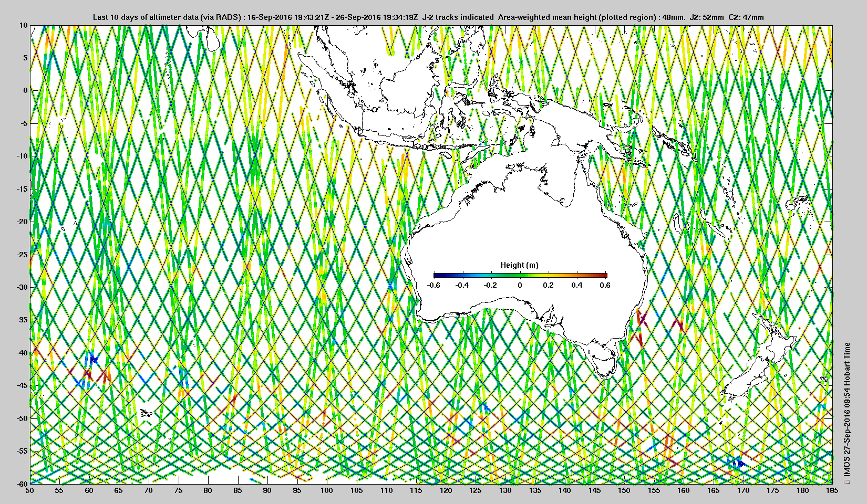Click the "J-2 tracks indicated" text

point(458,17)
